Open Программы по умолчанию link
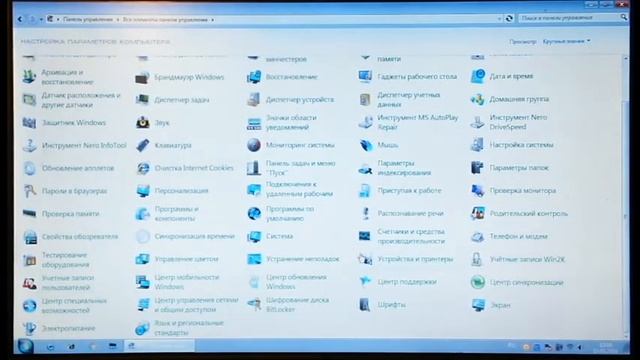This screenshot has width=640, height=360. pos(290,213)
